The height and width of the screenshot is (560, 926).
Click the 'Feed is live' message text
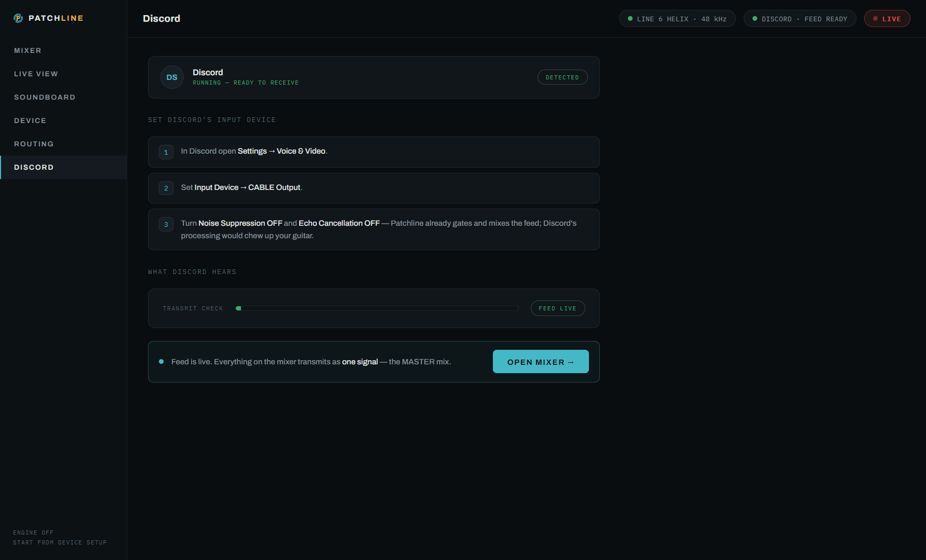(x=311, y=362)
